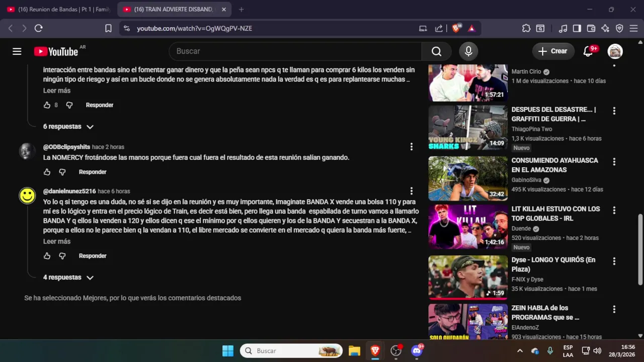Close the TRAIN ADVIERTE DISBAND tab

[224, 10]
